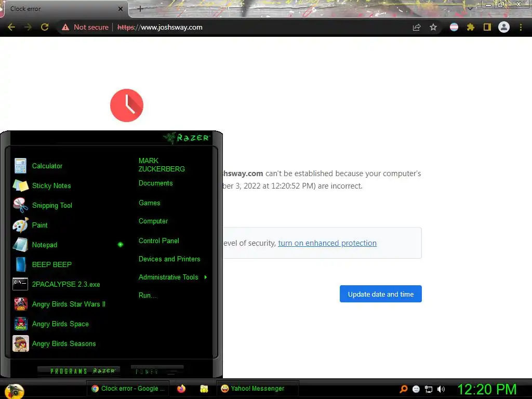Open the extensions puzzle icon
This screenshot has height=399, width=532.
pyautogui.click(x=470, y=27)
